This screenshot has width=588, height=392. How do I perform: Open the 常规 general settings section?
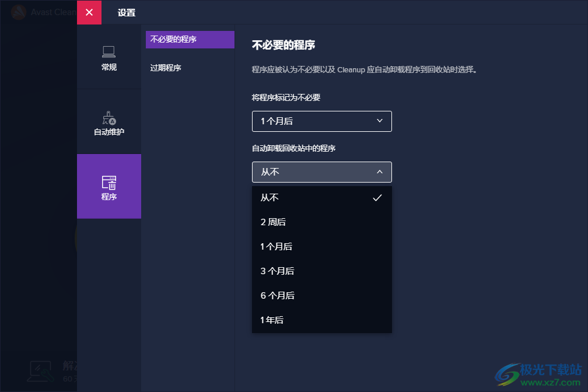click(108, 57)
